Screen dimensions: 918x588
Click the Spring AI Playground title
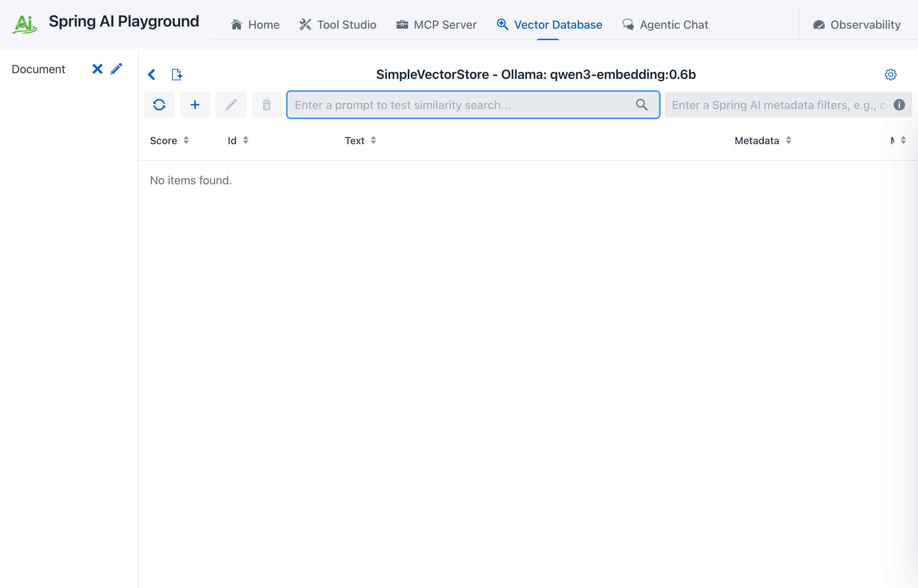pyautogui.click(x=124, y=22)
